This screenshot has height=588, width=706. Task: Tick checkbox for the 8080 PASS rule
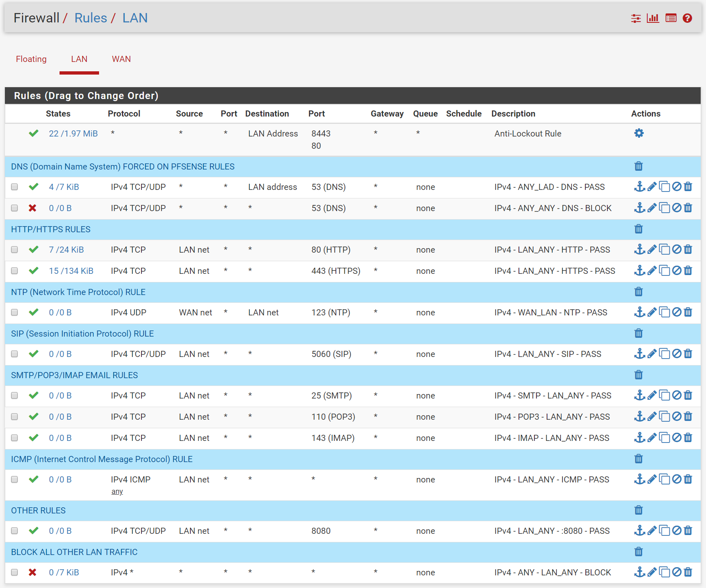pos(15,531)
